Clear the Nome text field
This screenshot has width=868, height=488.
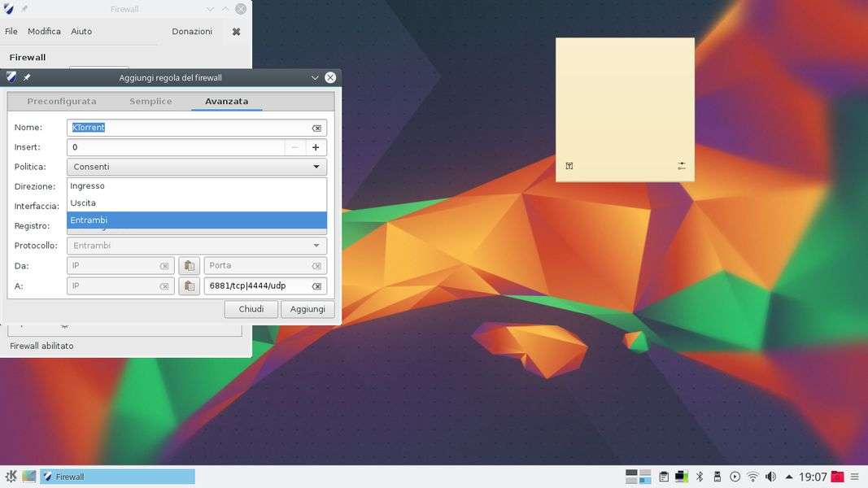coord(316,128)
